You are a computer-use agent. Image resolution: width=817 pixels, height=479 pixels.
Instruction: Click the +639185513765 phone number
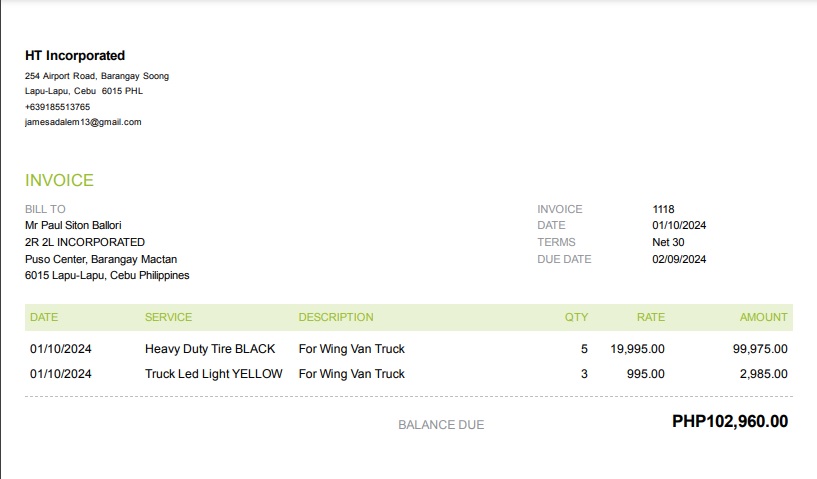(x=57, y=107)
